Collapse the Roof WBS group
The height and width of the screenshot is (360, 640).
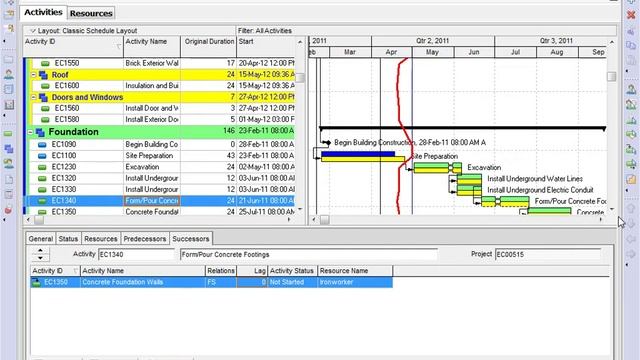(x=34, y=75)
